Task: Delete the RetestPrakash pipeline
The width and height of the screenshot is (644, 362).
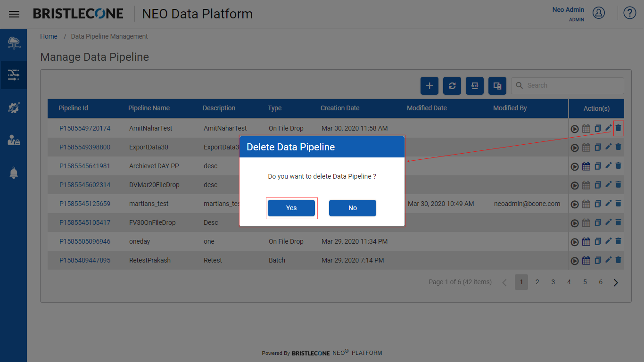Action: (x=619, y=260)
